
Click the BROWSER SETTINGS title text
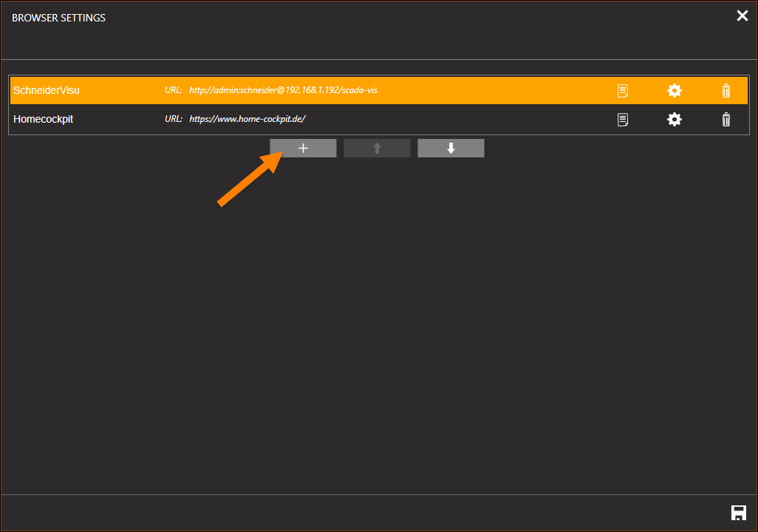pos(59,18)
